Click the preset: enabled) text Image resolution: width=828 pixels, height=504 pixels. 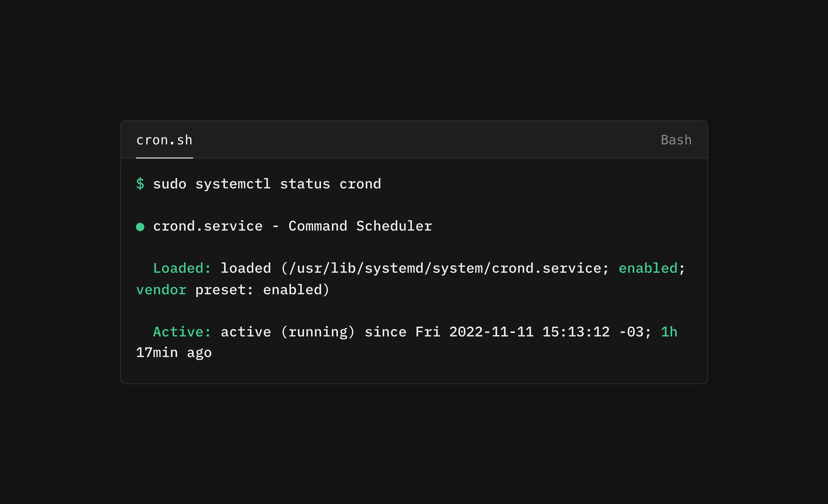(262, 290)
